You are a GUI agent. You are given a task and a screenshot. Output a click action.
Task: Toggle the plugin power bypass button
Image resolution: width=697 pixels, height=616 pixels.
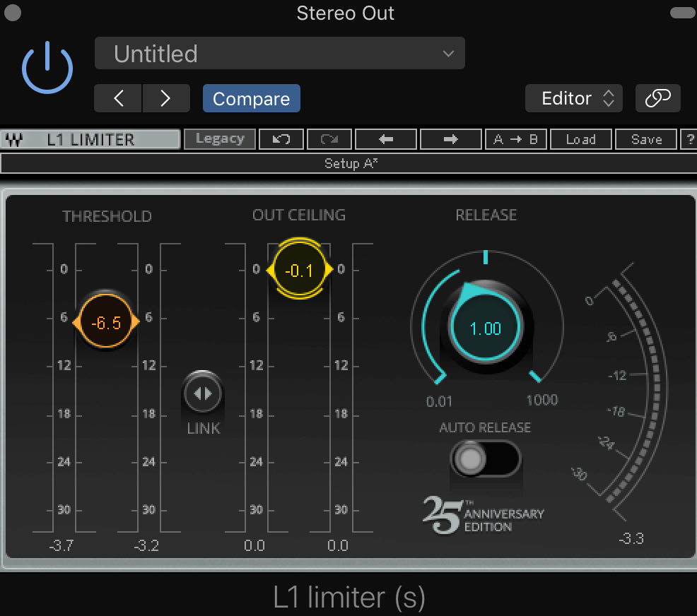coord(47,68)
